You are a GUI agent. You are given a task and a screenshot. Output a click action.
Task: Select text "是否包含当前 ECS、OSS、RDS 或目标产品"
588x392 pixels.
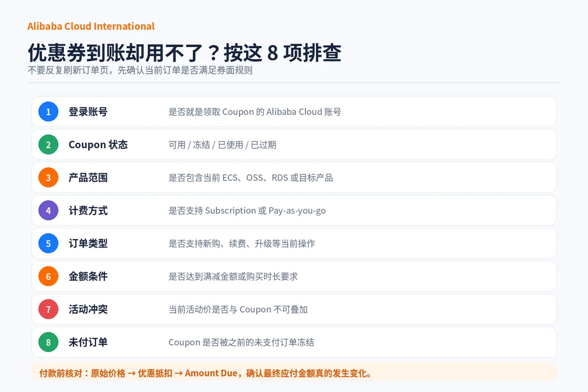(251, 178)
